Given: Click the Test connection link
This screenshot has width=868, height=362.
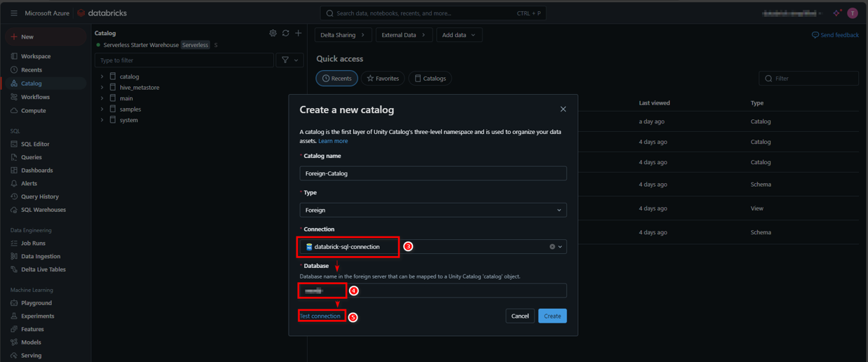Looking at the screenshot, I should [320, 316].
